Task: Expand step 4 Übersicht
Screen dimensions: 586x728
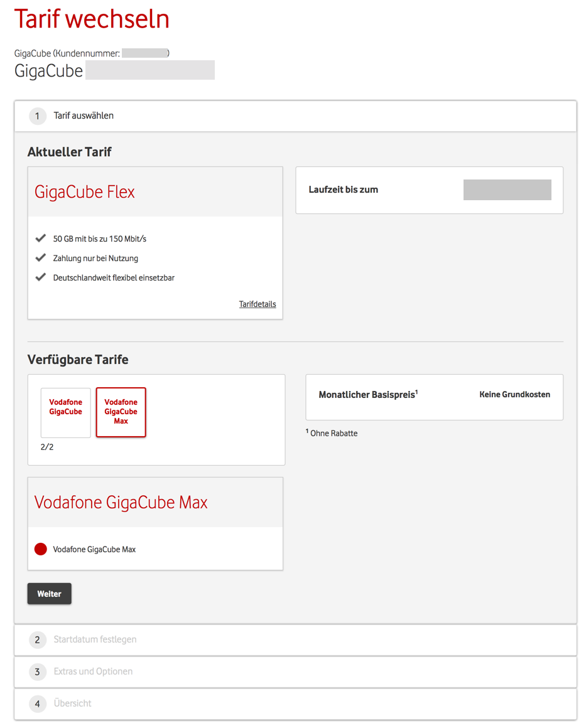Action: (296, 704)
